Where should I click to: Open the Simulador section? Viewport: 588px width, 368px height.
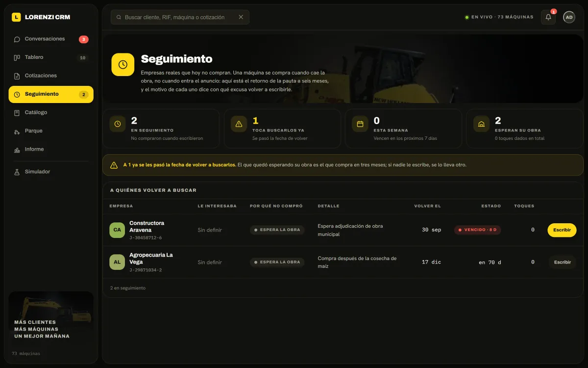coord(51,172)
